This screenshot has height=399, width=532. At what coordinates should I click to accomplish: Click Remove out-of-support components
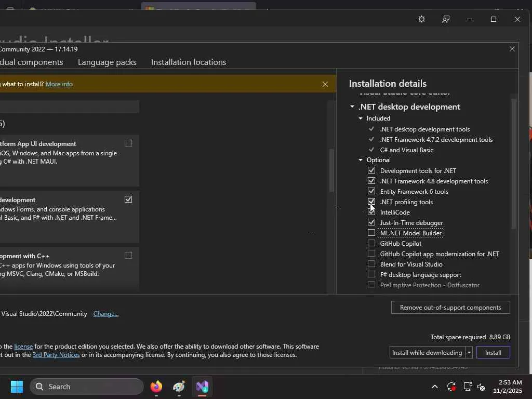(450, 308)
